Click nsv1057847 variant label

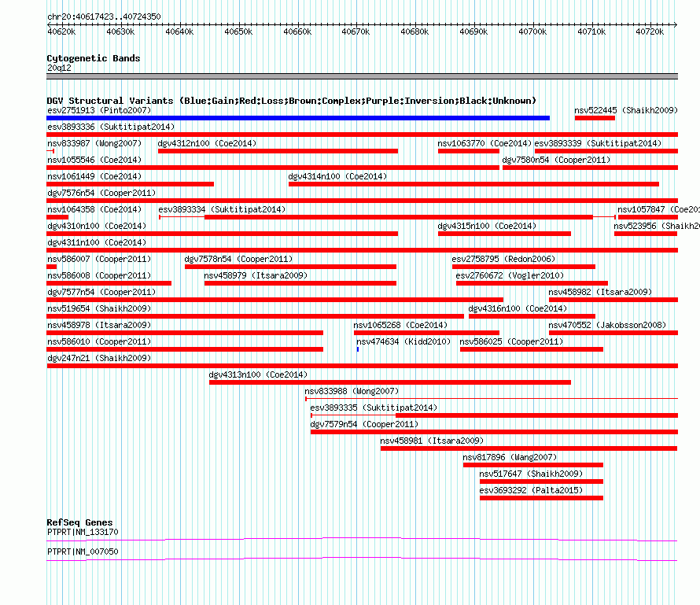click(658, 209)
